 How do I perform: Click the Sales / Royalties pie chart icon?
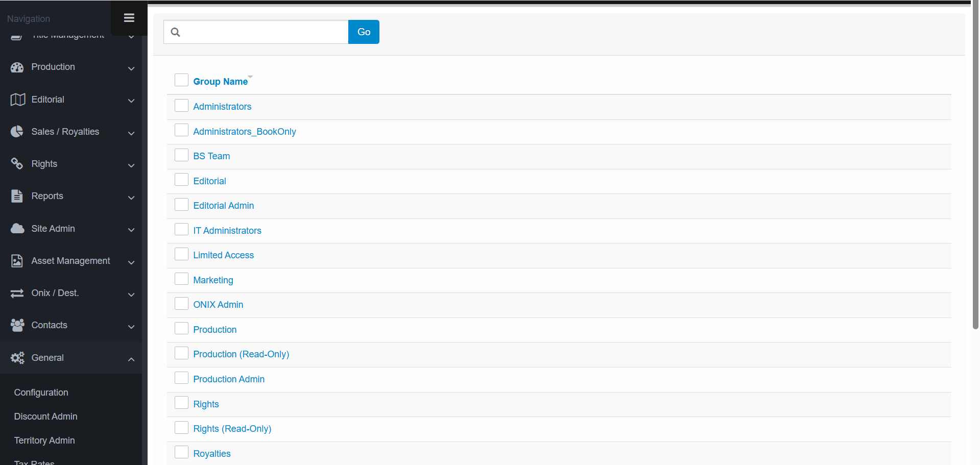click(17, 132)
